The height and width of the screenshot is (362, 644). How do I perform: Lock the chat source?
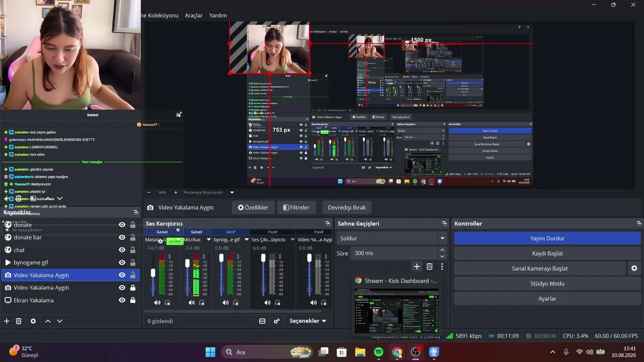(133, 250)
